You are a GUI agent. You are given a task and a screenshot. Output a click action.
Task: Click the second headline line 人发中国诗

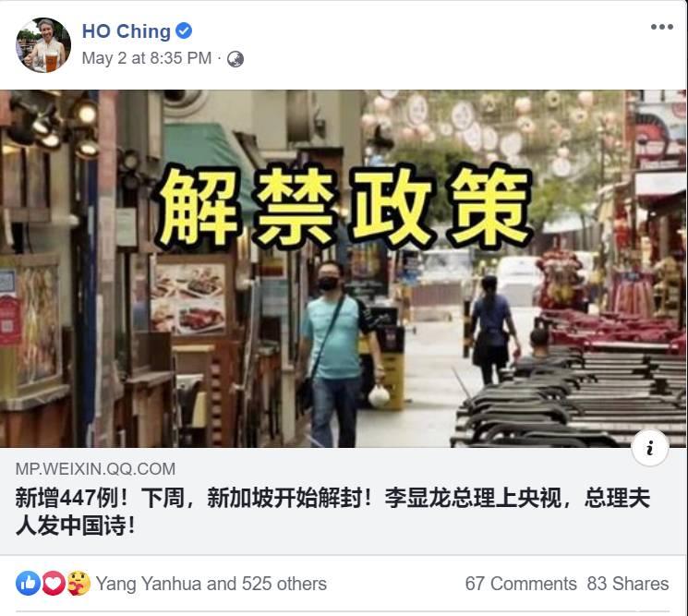click(76, 525)
